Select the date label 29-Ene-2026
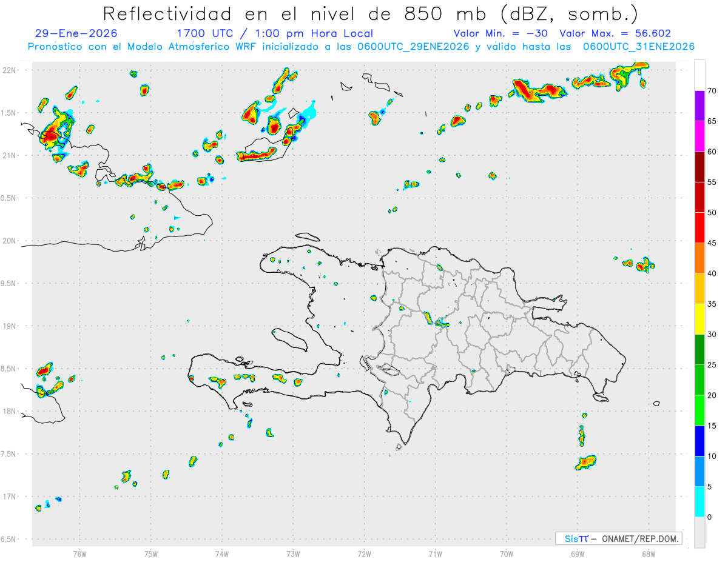 click(x=76, y=33)
